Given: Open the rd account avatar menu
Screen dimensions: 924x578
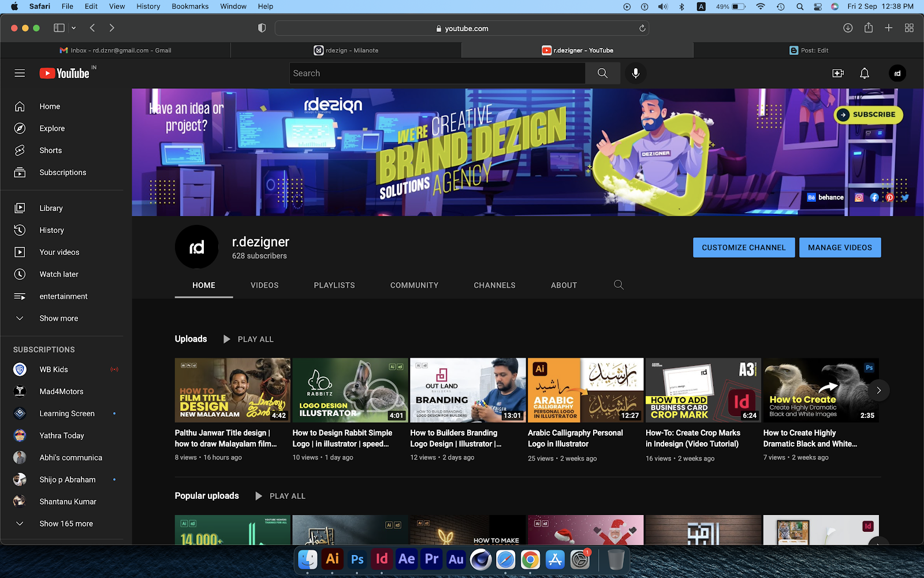Looking at the screenshot, I should tap(897, 73).
